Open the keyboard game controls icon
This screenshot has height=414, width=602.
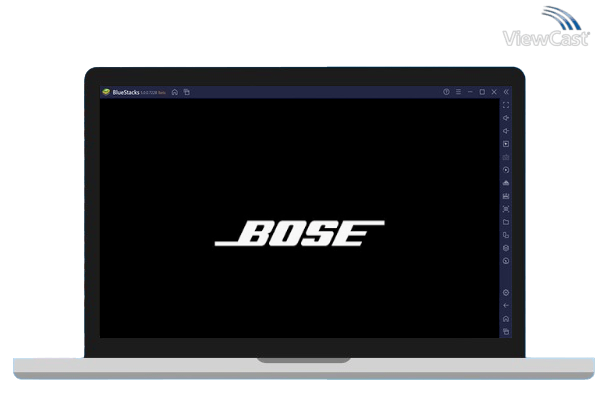506,157
